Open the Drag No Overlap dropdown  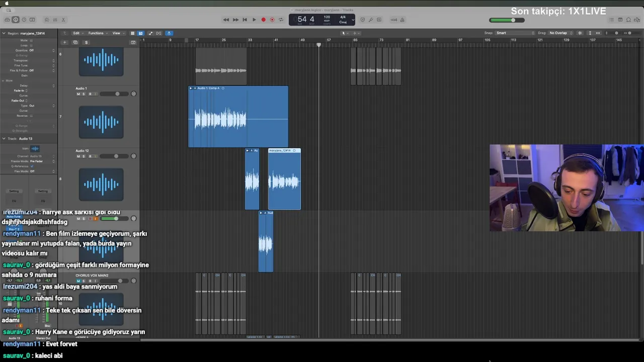tap(560, 33)
